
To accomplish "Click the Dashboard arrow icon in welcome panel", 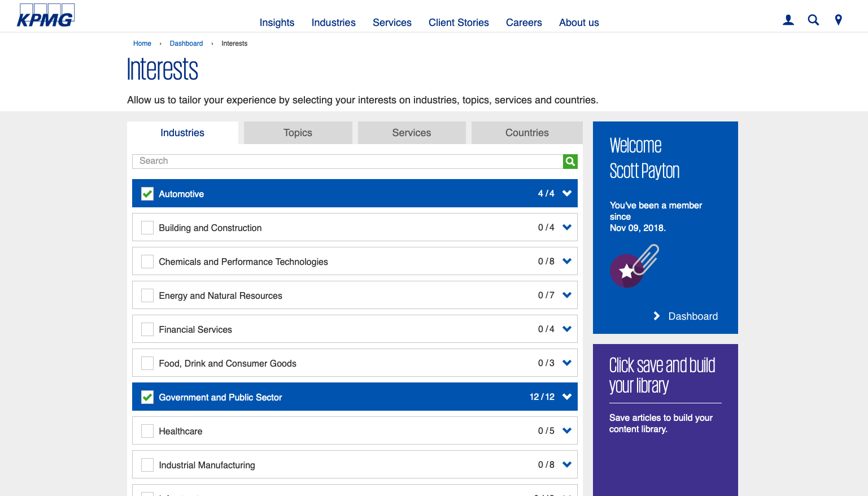I will pos(656,316).
